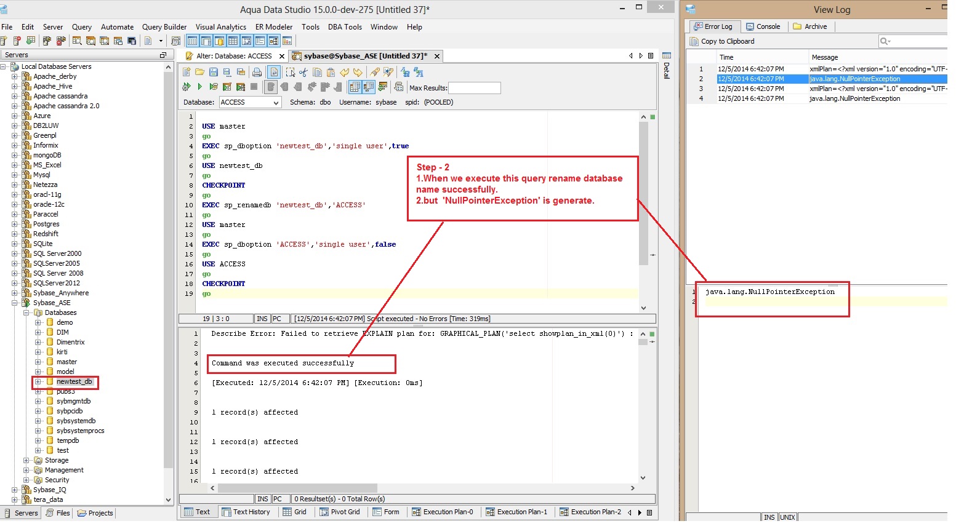Toggle the cylinder view button in main toolbar
980x529 pixels.
(x=219, y=41)
